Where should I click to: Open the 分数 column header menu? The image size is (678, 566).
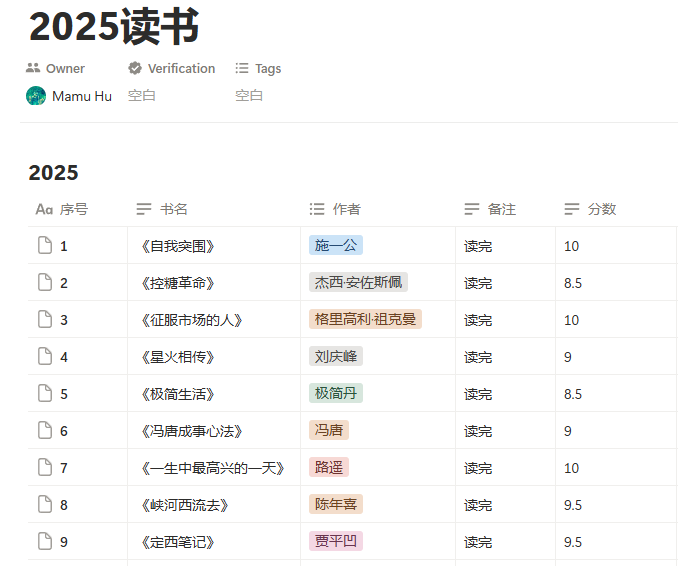pos(601,209)
